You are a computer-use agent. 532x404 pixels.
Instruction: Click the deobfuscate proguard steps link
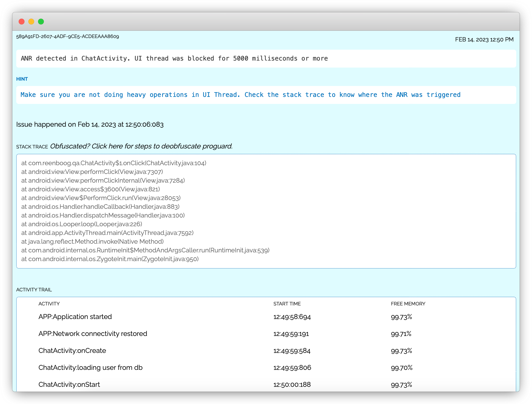click(x=141, y=146)
